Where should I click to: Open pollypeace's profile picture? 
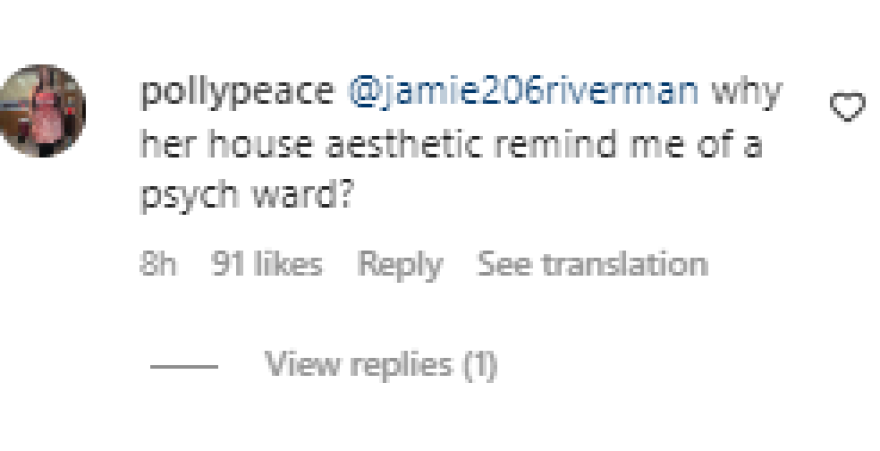pos(43,111)
